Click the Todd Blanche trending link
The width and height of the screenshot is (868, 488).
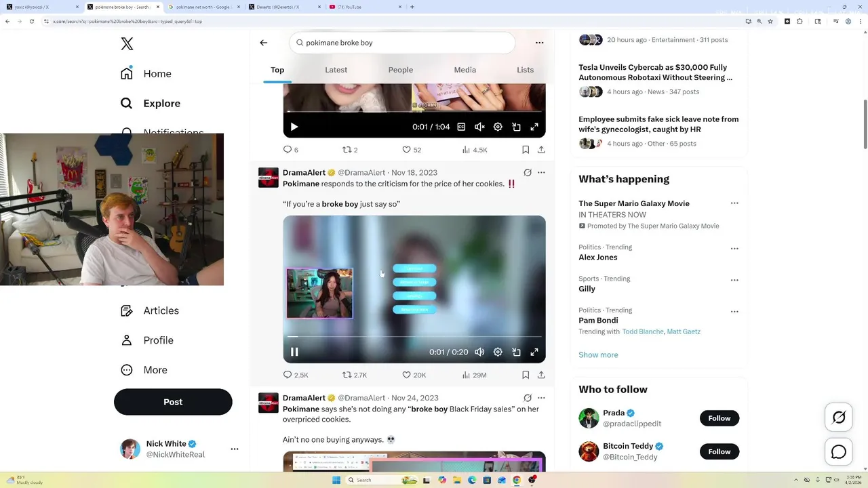click(643, 331)
